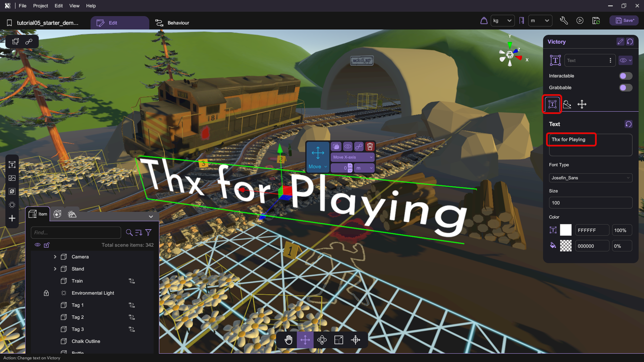Viewport: 644px width, 362px height.
Task: Rename Victory using the pencil icon
Action: tap(620, 42)
